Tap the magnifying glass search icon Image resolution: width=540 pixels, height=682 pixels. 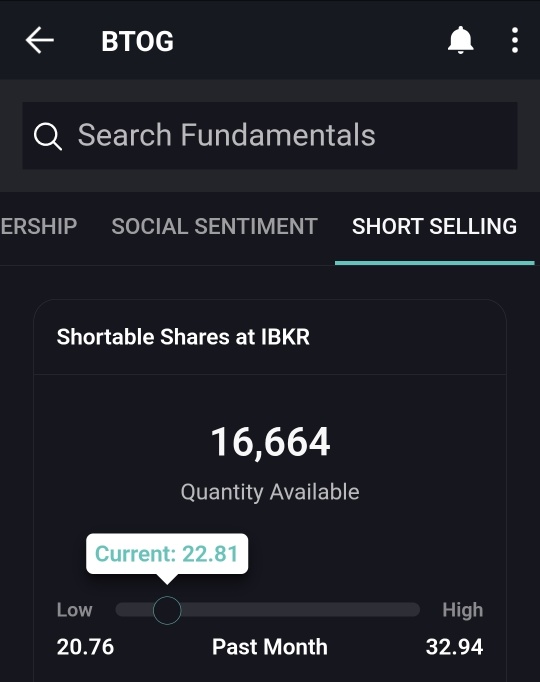(x=47, y=136)
